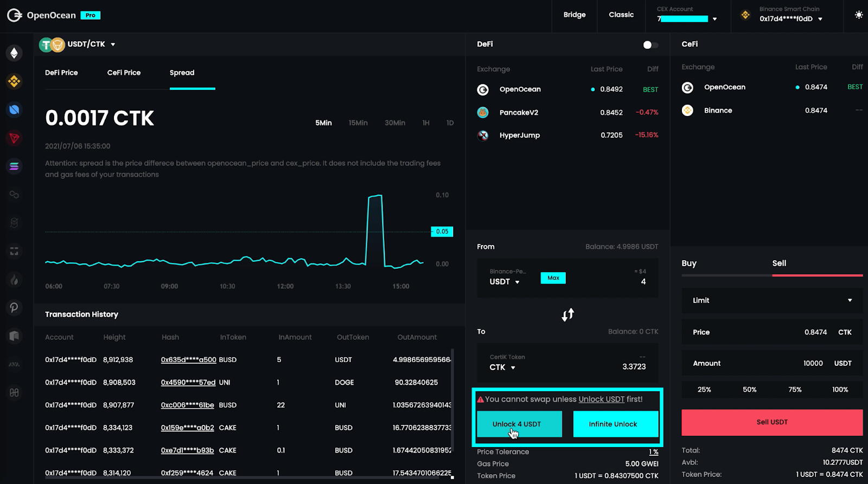Viewport: 868px width, 484px height.
Task: Click the Binance Smart Chain wallet icon
Action: [745, 15]
